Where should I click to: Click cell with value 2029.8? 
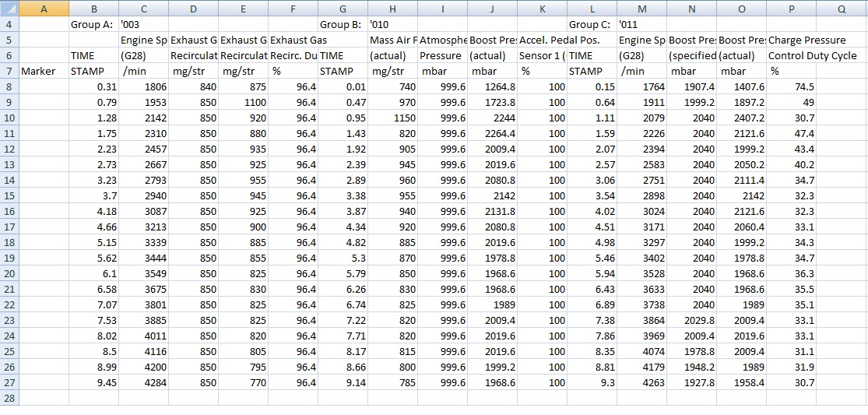[691, 319]
